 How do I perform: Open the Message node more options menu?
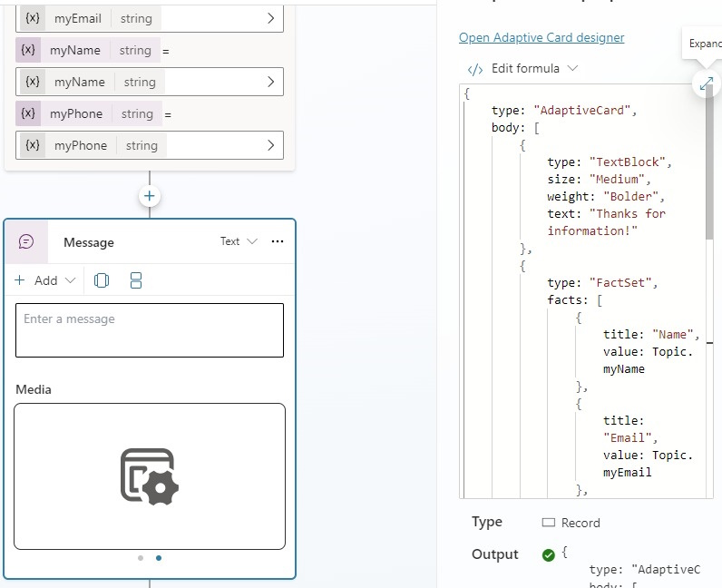point(278,241)
